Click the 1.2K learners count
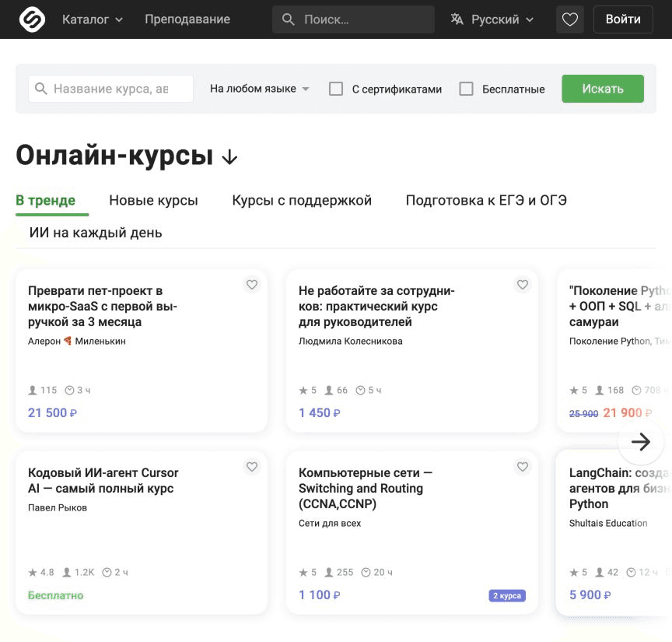This screenshot has height=642, width=672. tap(78, 573)
